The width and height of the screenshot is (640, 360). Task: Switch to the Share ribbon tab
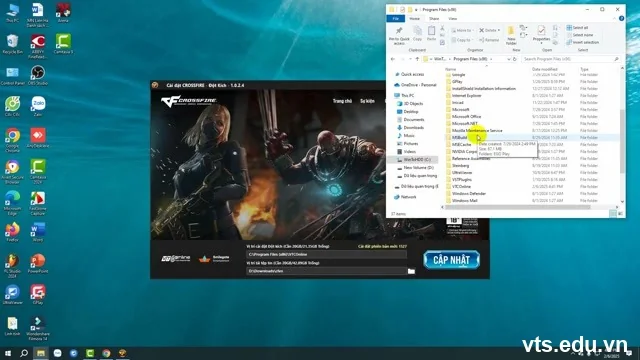pyautogui.click(x=434, y=19)
